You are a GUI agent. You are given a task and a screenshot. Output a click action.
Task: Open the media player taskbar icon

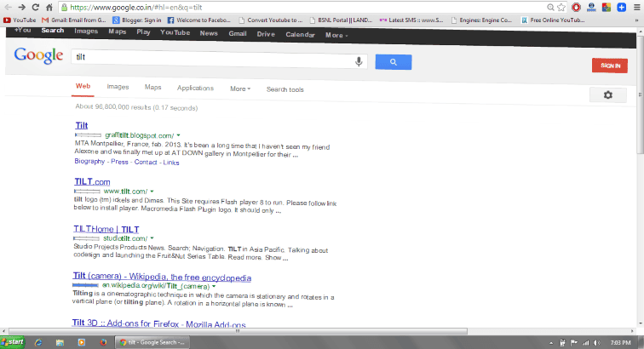[81, 342]
